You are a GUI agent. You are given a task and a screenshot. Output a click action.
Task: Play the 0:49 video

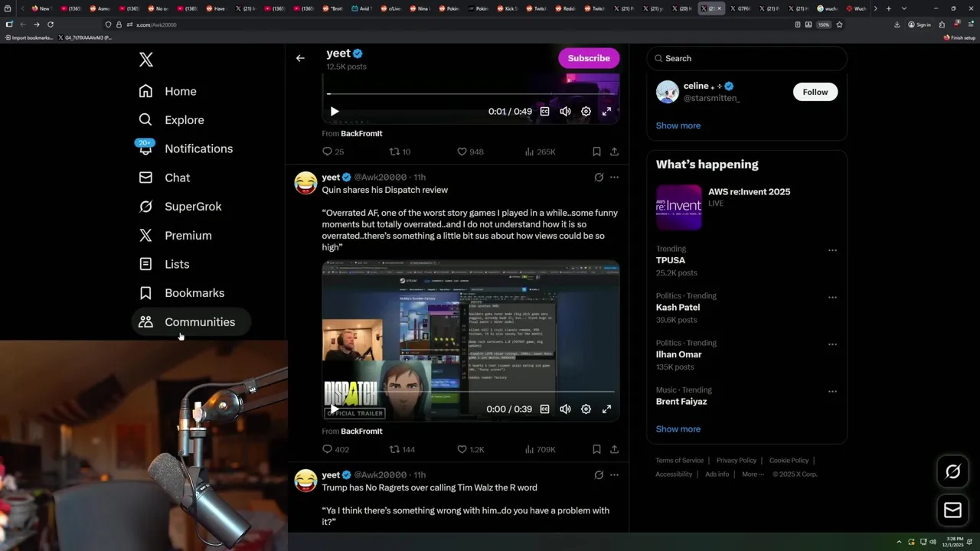pyautogui.click(x=335, y=111)
